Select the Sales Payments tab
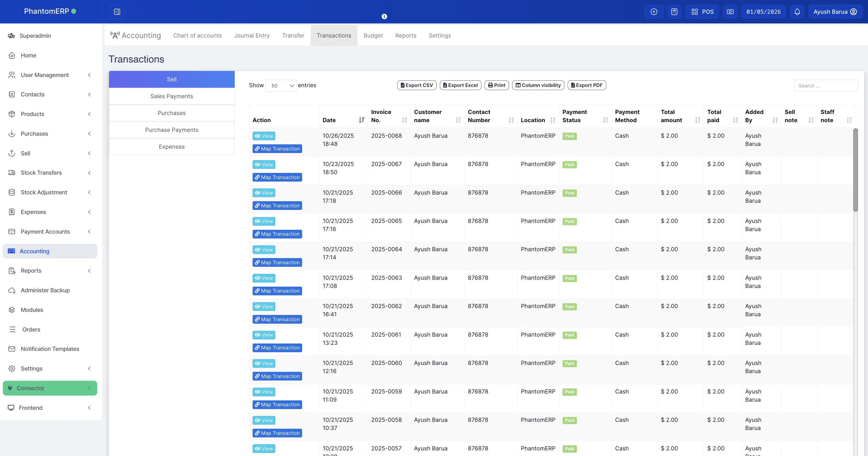 pos(171,96)
